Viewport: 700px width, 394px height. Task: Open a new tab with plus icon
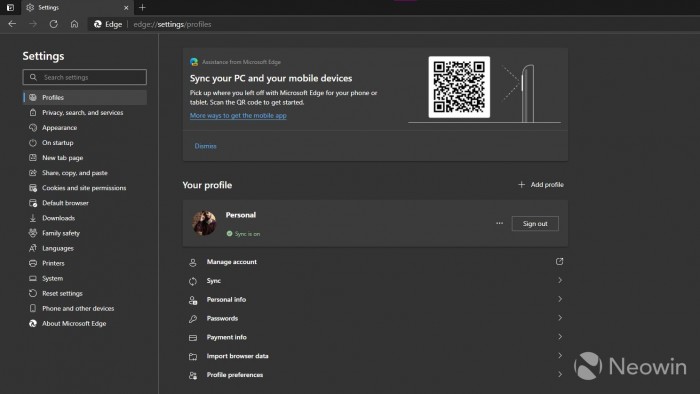pos(142,8)
